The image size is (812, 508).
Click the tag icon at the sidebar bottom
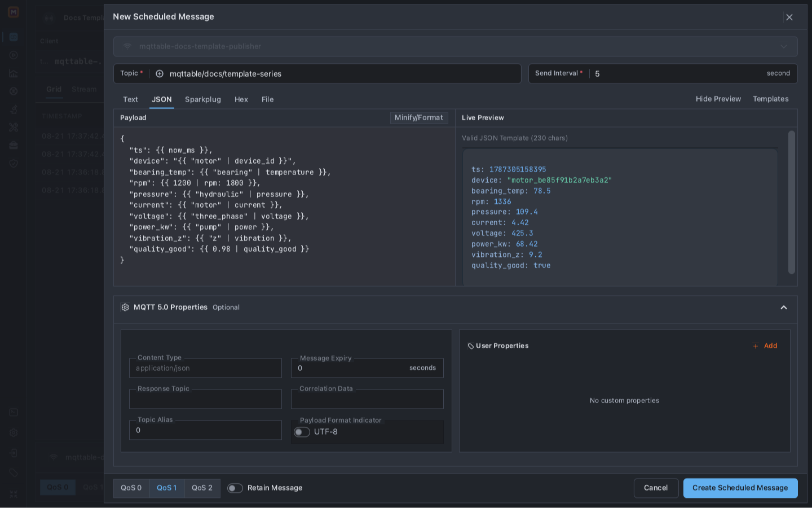pyautogui.click(x=14, y=473)
